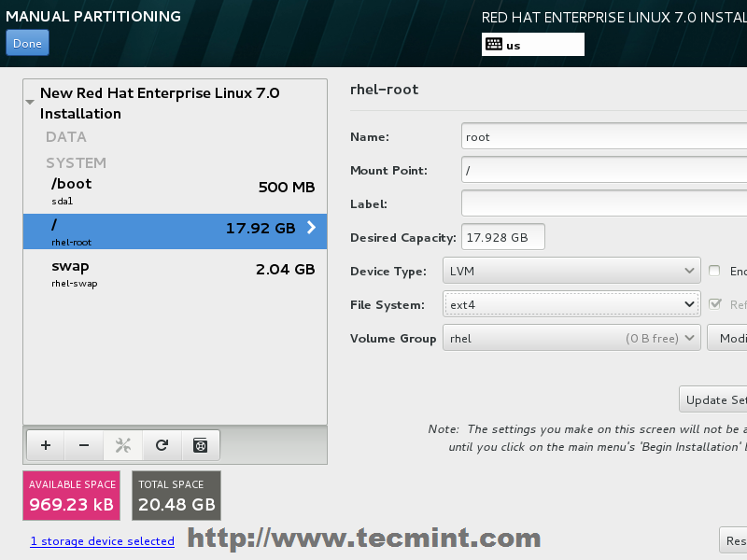Add a new mount point with plus icon

(x=46, y=445)
